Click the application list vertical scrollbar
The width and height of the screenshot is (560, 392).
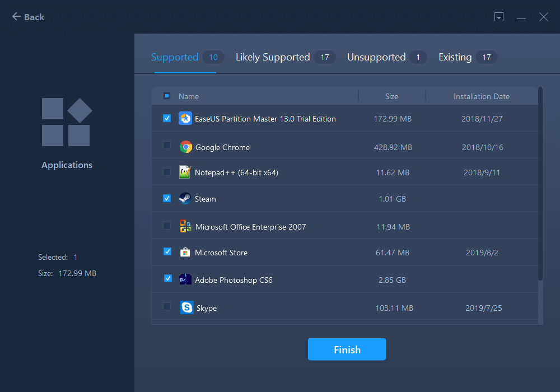click(540, 184)
